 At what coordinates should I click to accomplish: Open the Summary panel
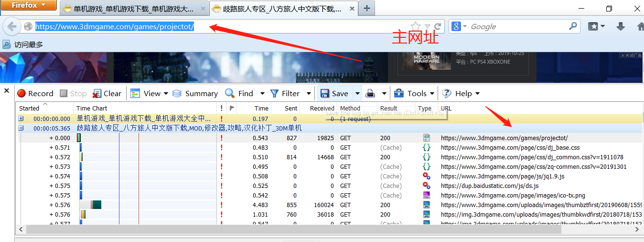pyautogui.click(x=195, y=93)
